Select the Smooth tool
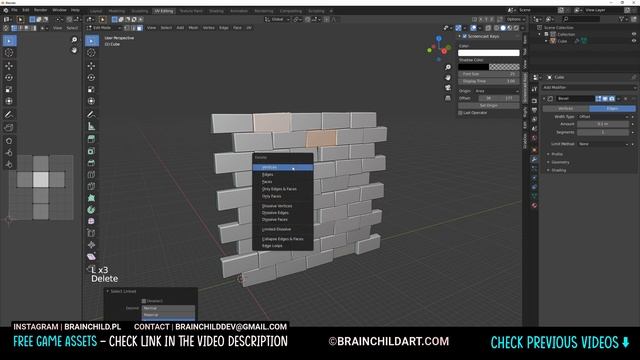640x360 pixels. (91, 221)
